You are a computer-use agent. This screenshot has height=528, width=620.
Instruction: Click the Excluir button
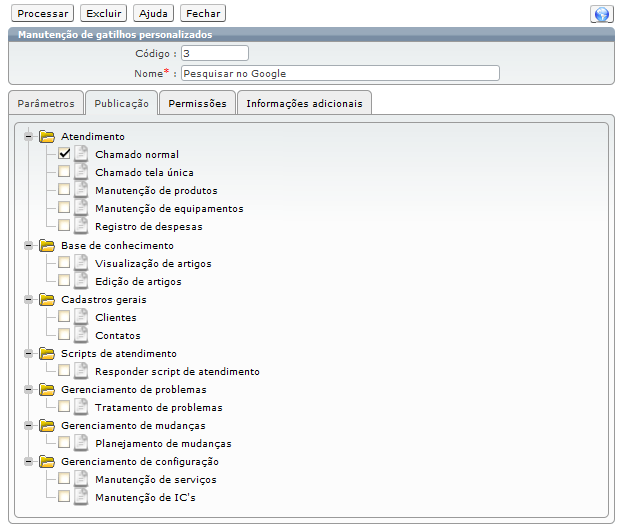tap(103, 14)
